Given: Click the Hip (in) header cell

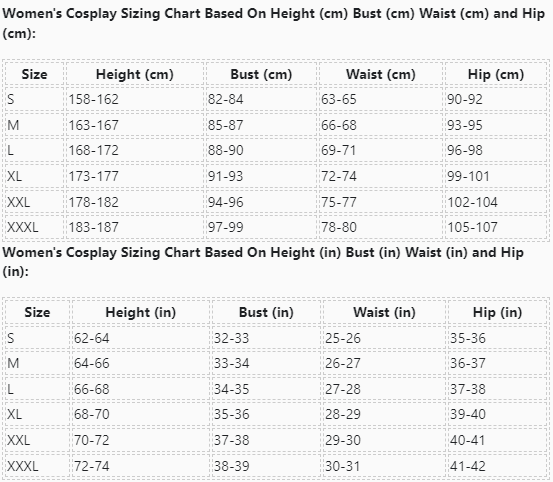Looking at the screenshot, I should point(497,312).
